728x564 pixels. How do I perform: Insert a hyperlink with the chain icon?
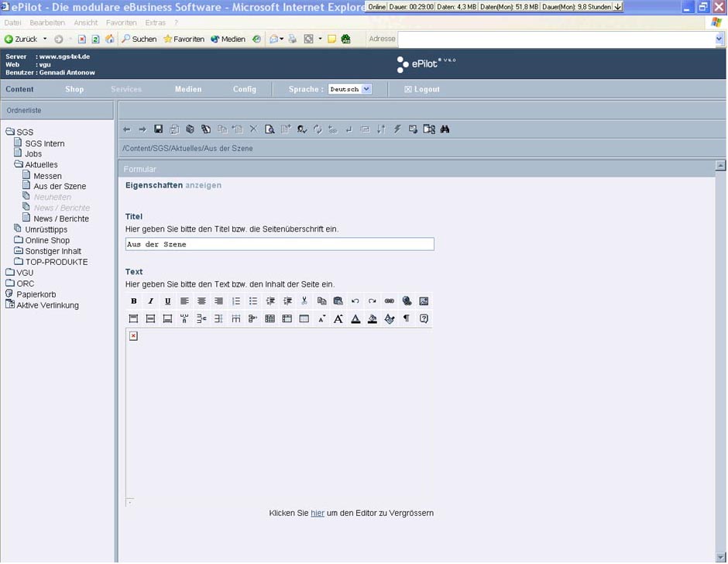(x=390, y=301)
